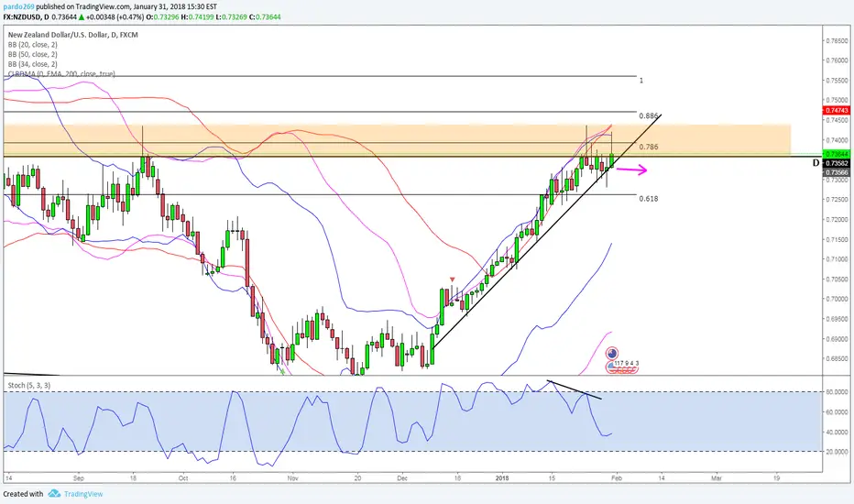
Task: Click the 20.0000 stochastic axis label
Action: tap(837, 452)
